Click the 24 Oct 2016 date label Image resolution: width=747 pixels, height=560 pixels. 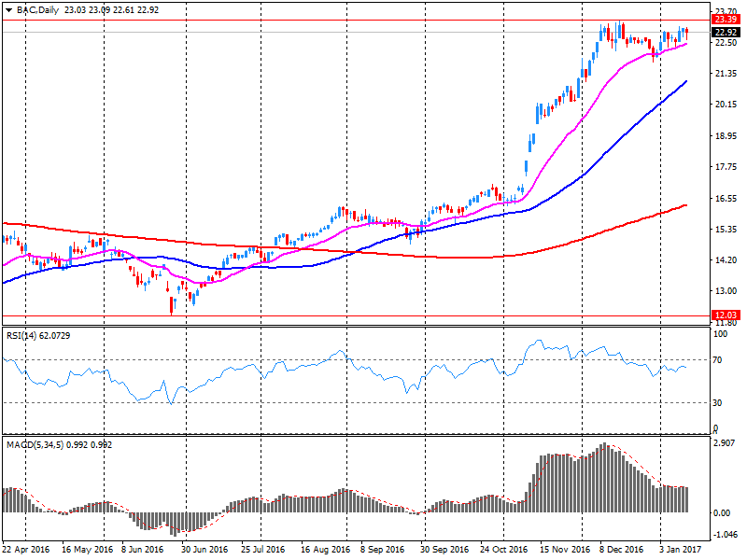point(504,550)
